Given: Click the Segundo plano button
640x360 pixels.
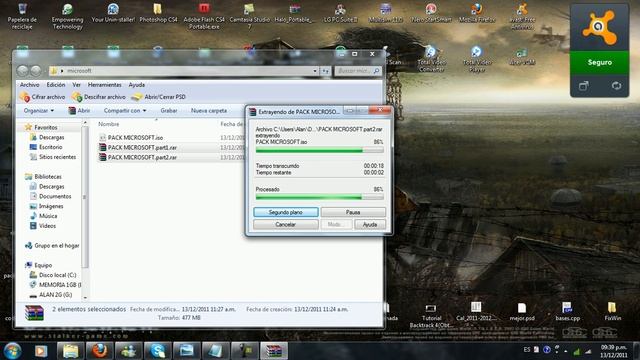Looking at the screenshot, I should (286, 212).
